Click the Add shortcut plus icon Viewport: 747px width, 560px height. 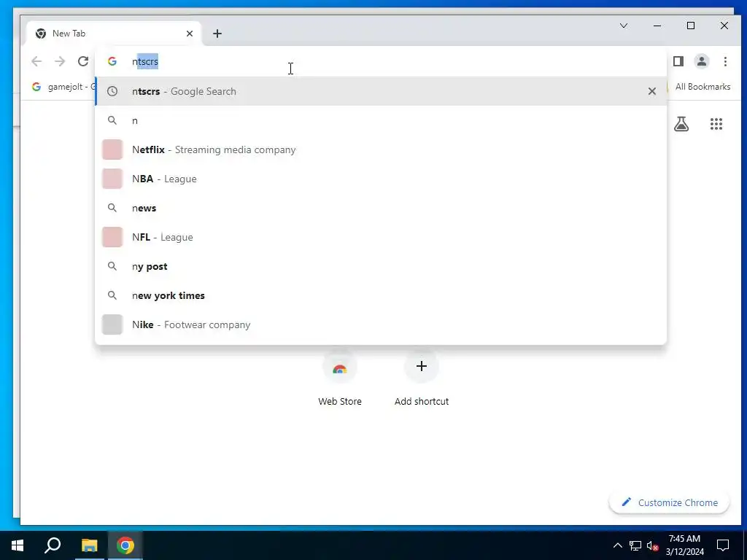(422, 366)
